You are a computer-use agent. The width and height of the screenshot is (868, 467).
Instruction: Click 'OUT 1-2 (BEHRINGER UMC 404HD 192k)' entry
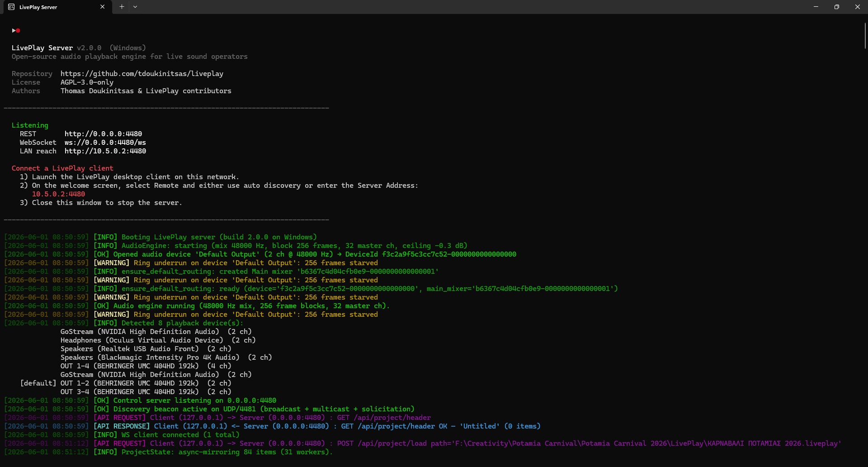coord(146,383)
